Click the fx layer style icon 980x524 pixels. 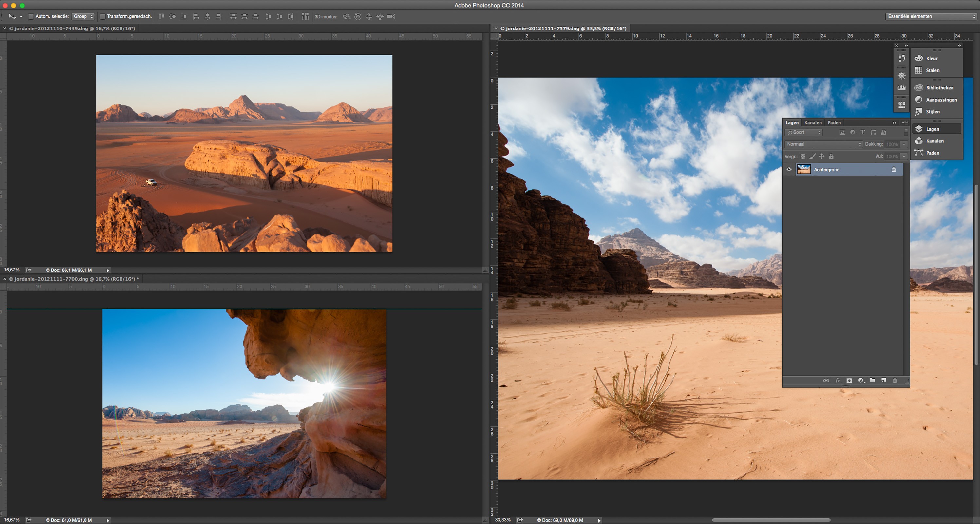(x=838, y=380)
